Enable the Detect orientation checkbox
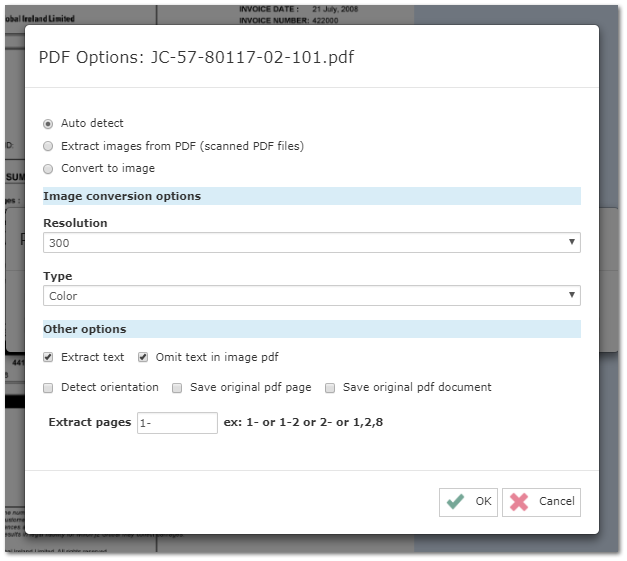Screen dimensions: 627x561 [48, 388]
